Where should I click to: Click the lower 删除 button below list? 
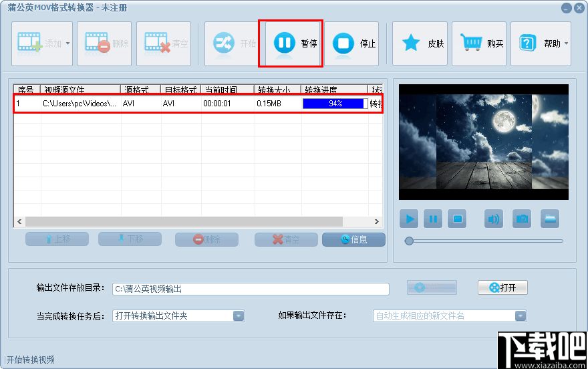206,239
